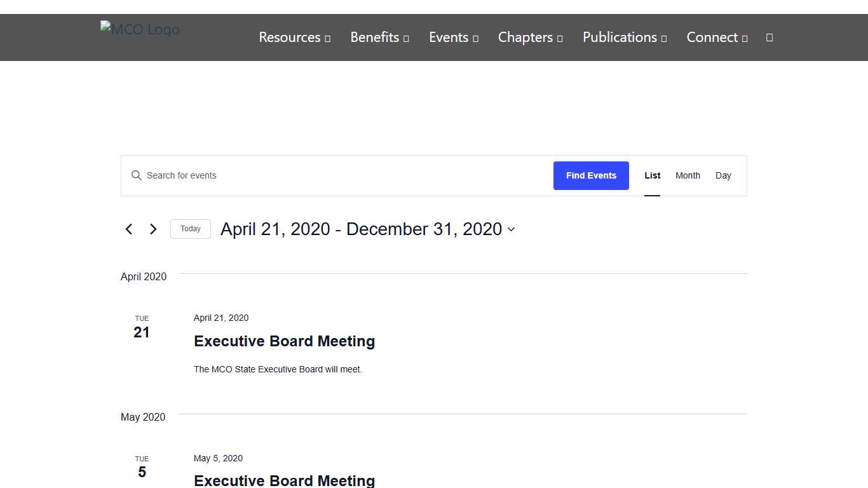Focus the Search for events field
The image size is (868, 488).
pyautogui.click(x=343, y=176)
